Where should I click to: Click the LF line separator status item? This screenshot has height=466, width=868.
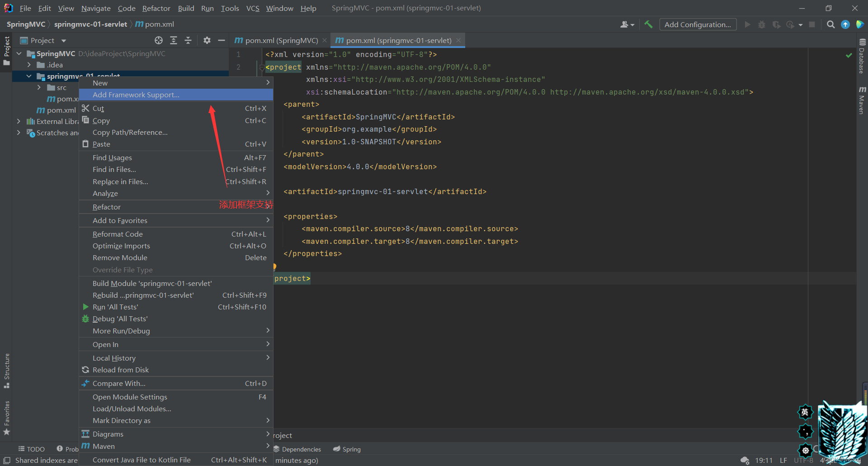tap(783, 460)
